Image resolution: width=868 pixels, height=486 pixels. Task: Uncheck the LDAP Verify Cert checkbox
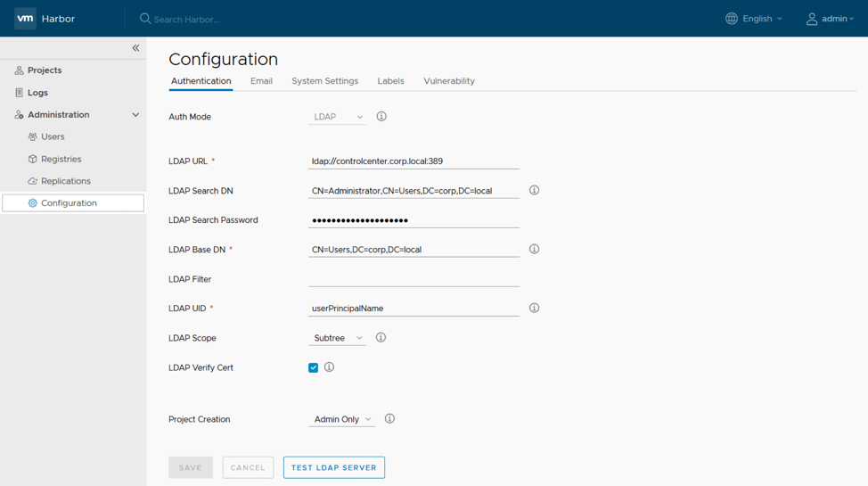[x=313, y=367]
